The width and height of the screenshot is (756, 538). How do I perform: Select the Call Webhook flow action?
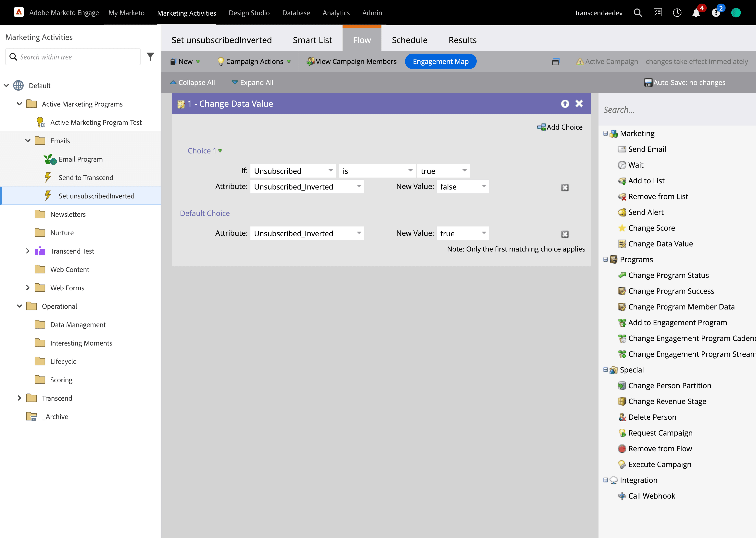(x=651, y=496)
